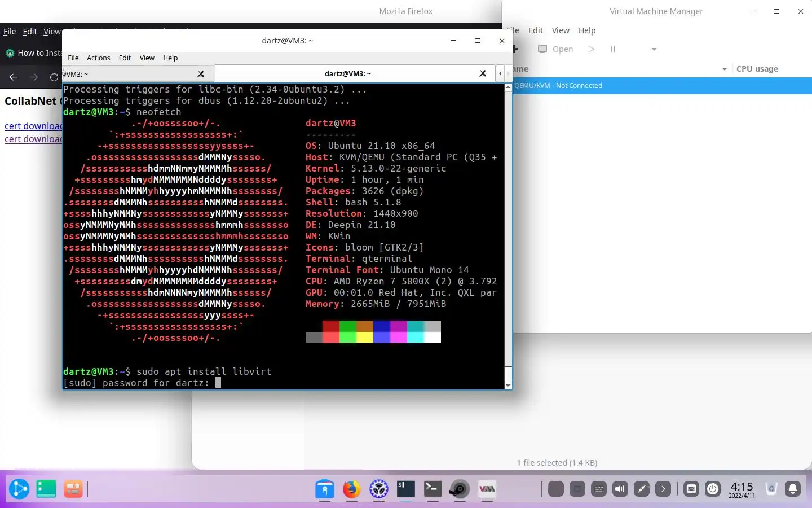Open the shutdown dropdown arrow in Virtual Machine Manager
812x508 pixels.
[x=654, y=49]
